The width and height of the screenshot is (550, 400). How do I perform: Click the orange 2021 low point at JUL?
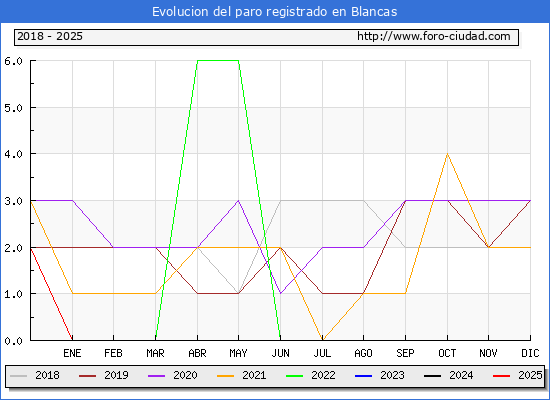[x=322, y=339]
